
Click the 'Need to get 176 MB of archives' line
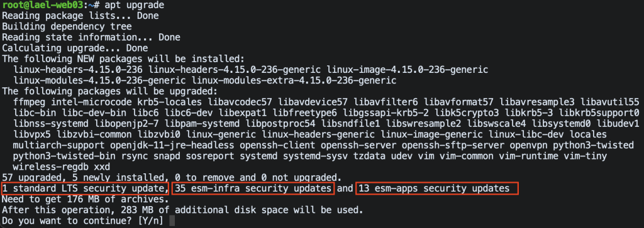point(85,200)
